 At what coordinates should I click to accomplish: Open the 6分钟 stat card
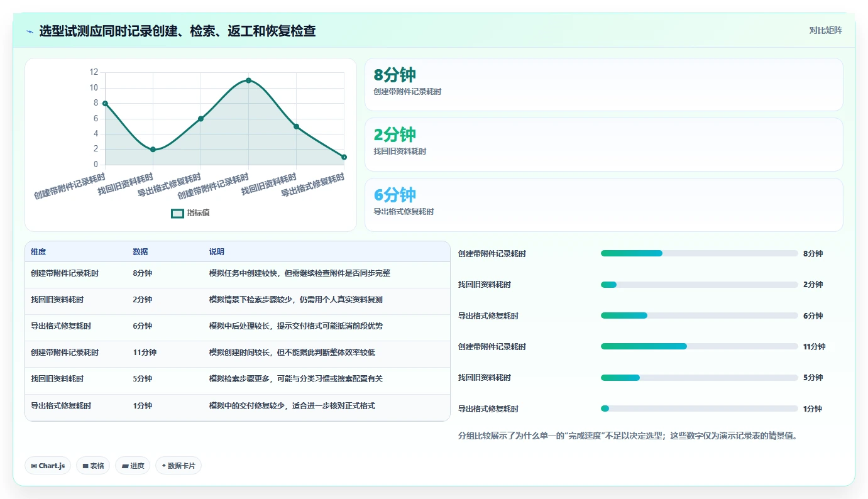(603, 205)
